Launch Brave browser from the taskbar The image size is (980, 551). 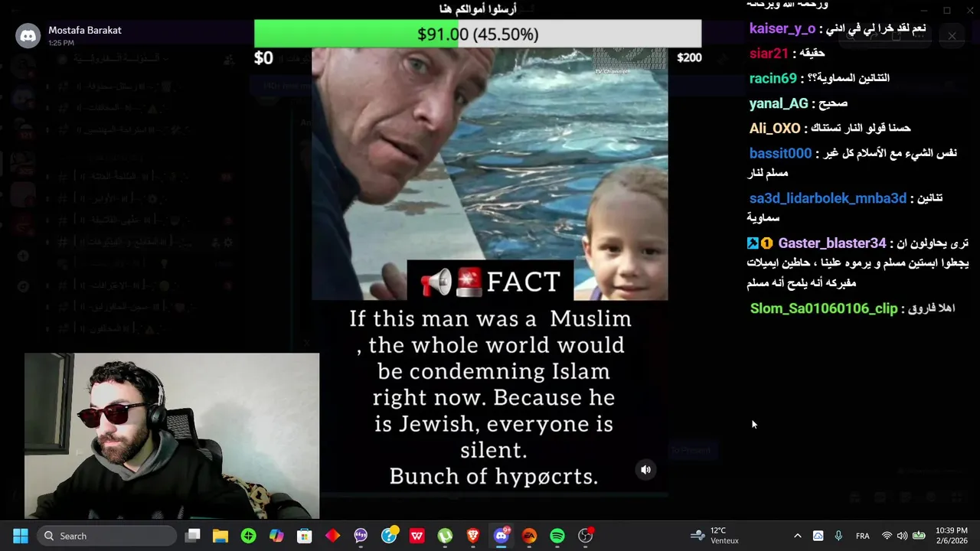click(x=473, y=536)
